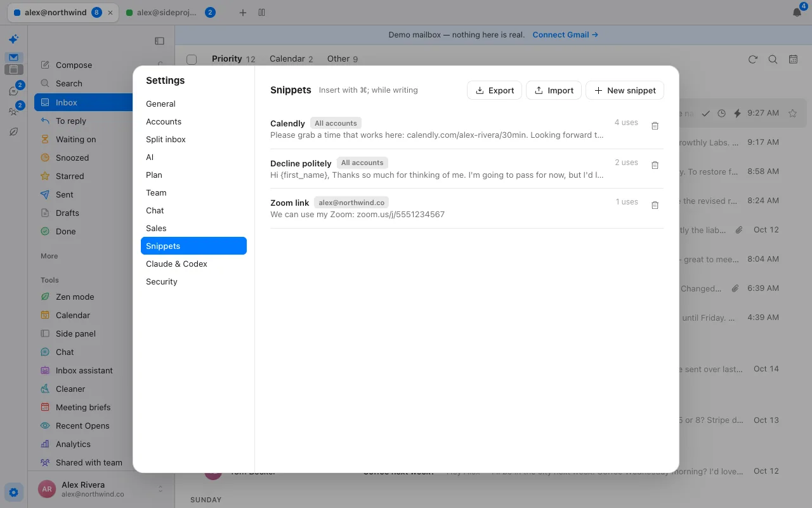The width and height of the screenshot is (812, 508).
Task: Open Split inbox settings
Action: pos(193,139)
